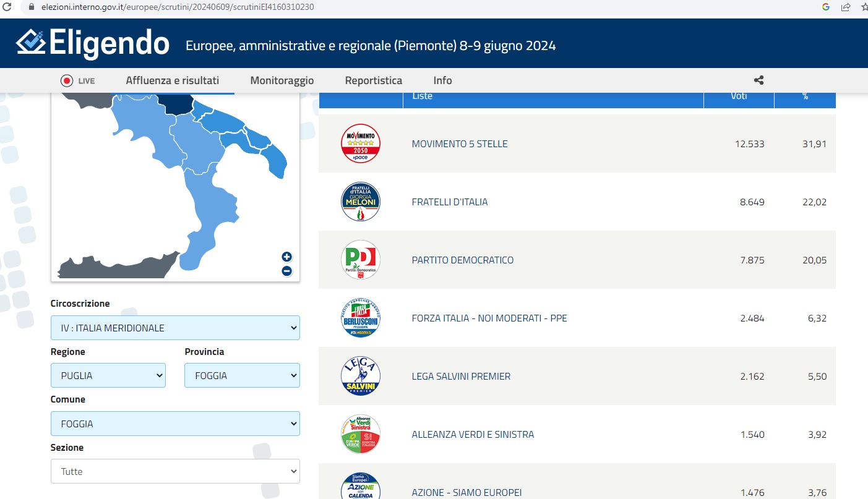Click the Eligendo logo
This screenshot has height=499, width=868.
coord(92,43)
